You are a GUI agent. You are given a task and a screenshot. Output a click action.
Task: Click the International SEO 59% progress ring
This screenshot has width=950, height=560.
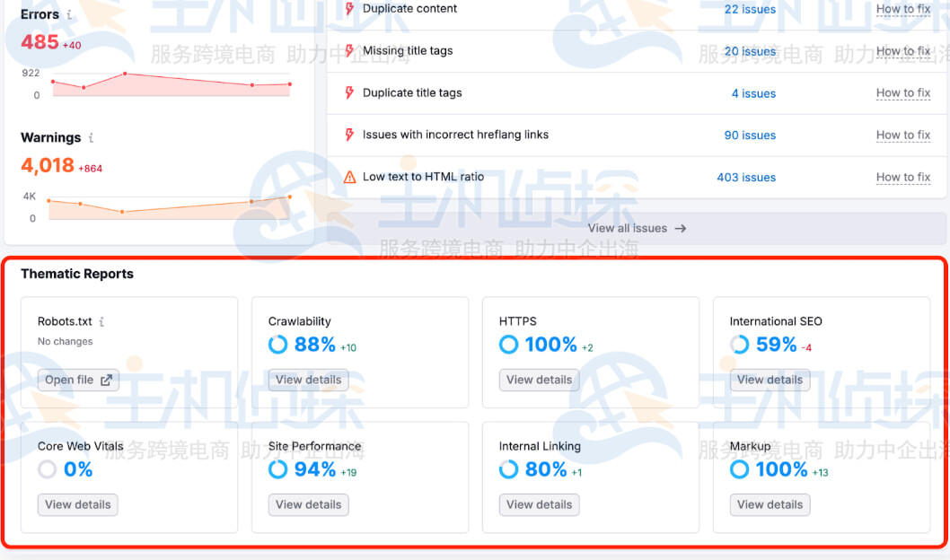pos(740,345)
